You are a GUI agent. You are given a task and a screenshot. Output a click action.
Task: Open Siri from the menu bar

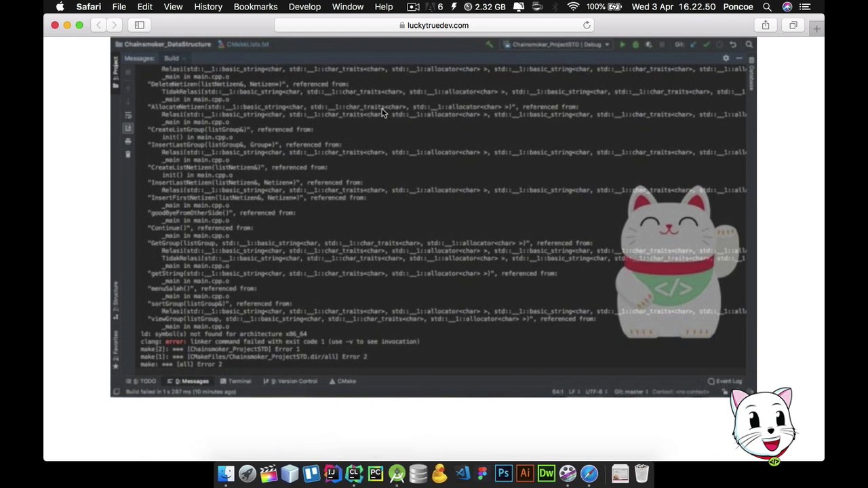[x=787, y=7]
